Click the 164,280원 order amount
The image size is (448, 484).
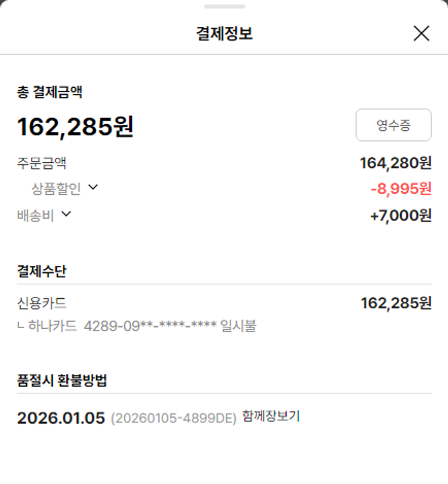click(x=395, y=163)
